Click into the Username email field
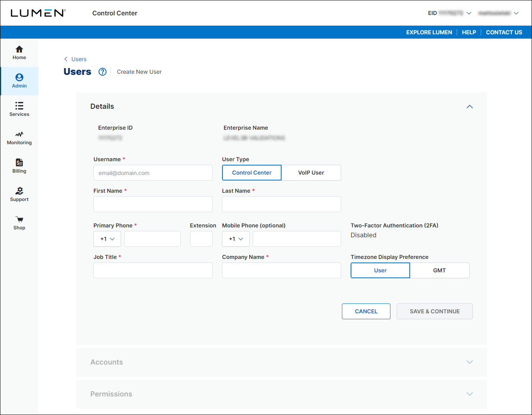This screenshot has width=532, height=415. 153,173
